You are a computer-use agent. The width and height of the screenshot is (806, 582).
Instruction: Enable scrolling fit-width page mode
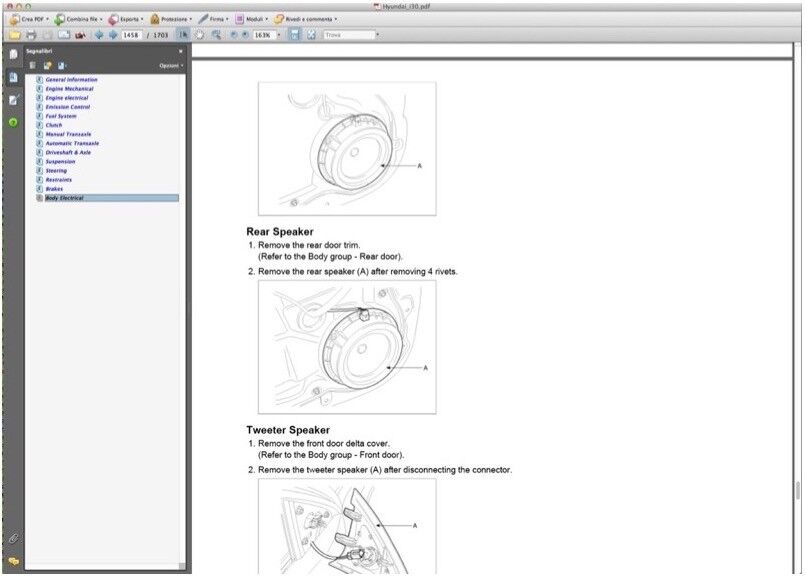tap(295, 35)
